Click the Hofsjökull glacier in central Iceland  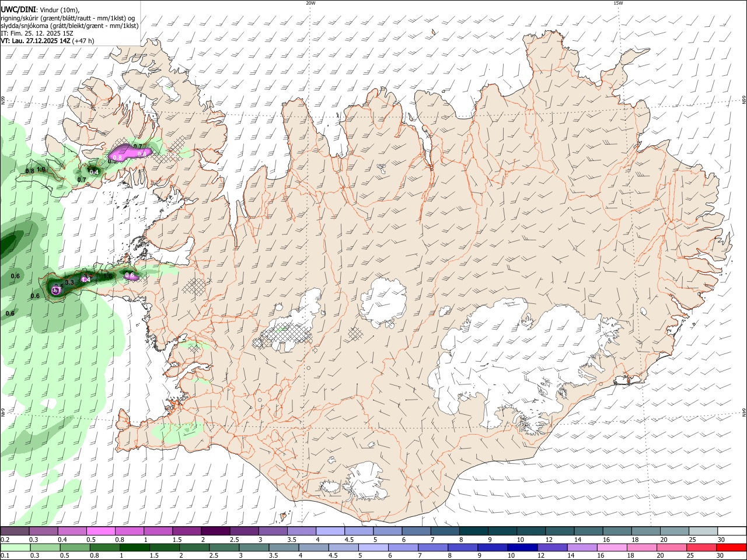(383, 301)
